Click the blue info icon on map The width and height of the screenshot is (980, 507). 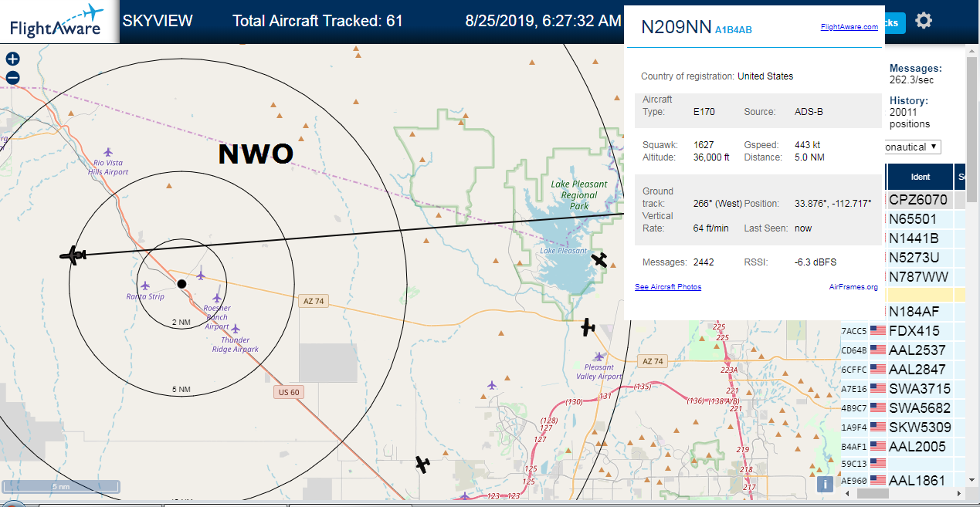(825, 484)
